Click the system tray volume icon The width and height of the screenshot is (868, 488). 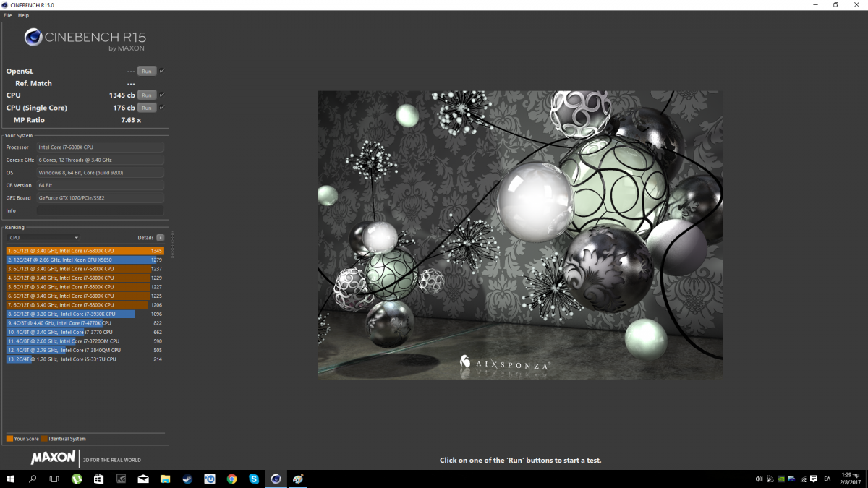coord(759,479)
